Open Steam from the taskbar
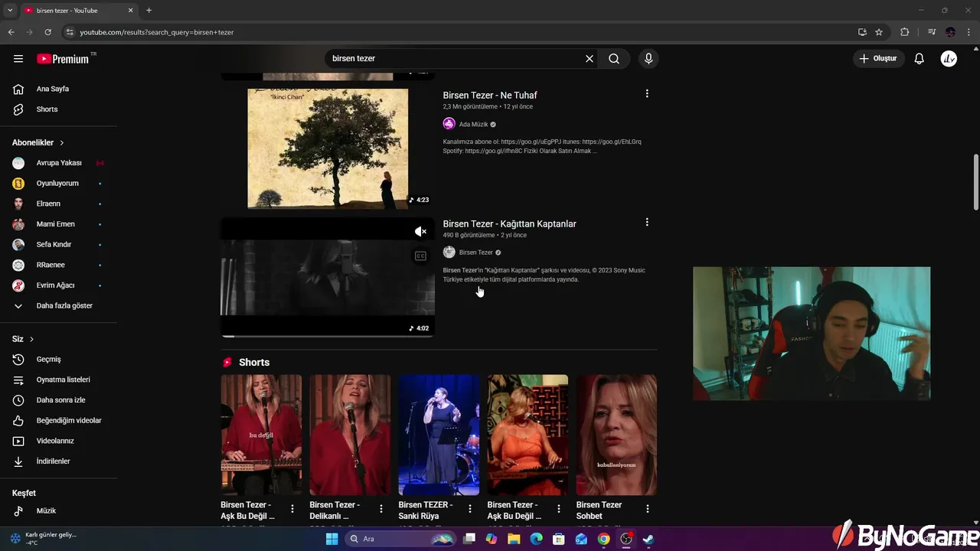980x551 pixels. click(648, 539)
